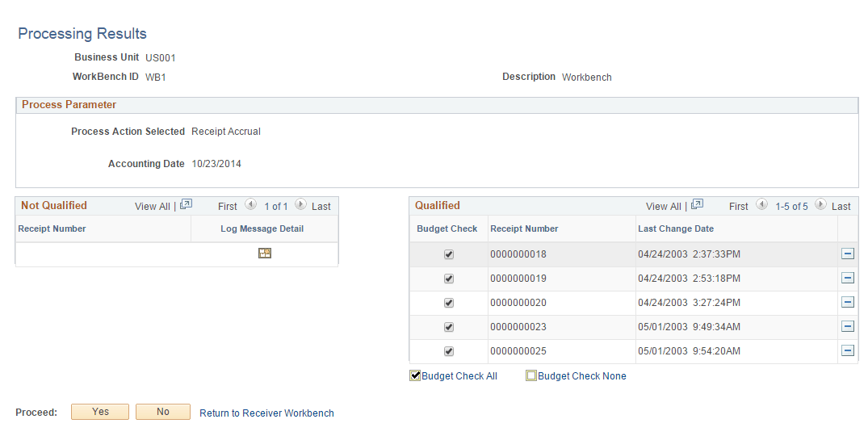Open Not Qualified grid in new window icon

186,204
